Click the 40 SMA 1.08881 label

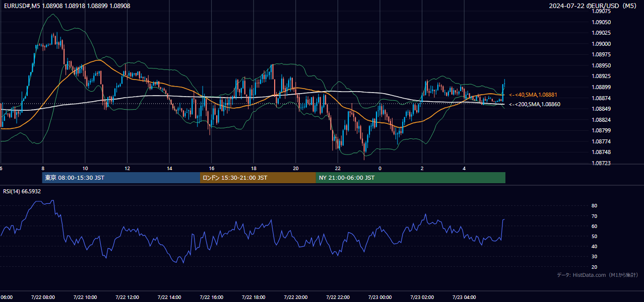point(533,95)
